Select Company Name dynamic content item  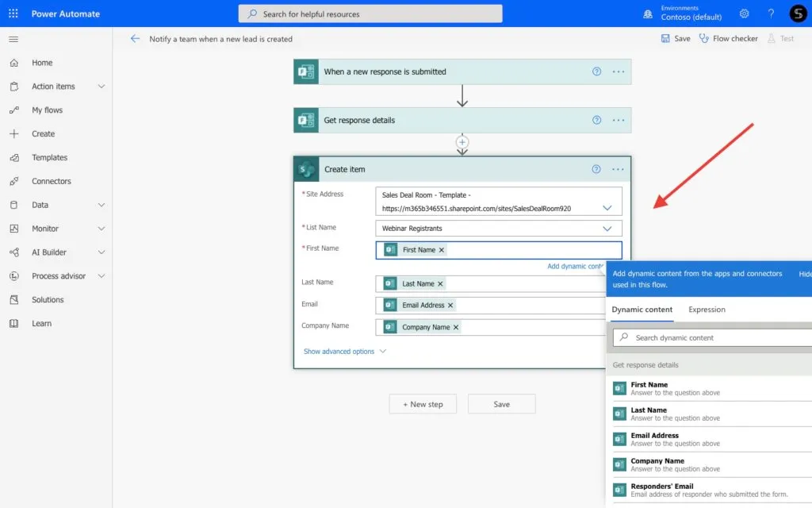coord(711,465)
